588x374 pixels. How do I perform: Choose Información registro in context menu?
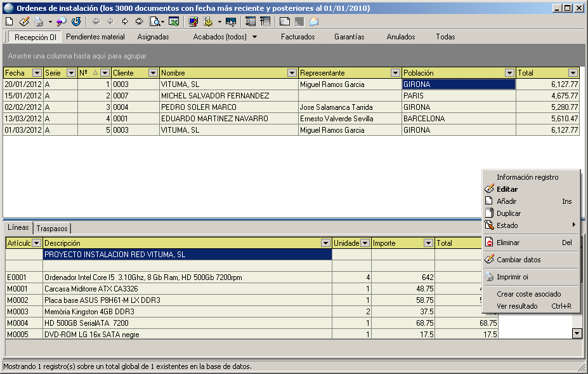coord(531,177)
